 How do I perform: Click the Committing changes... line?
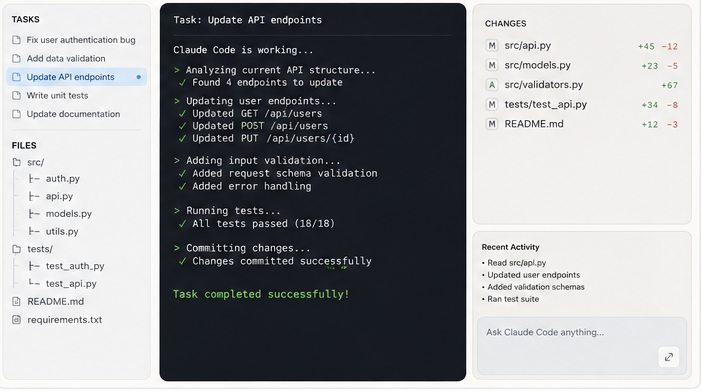pyautogui.click(x=242, y=248)
